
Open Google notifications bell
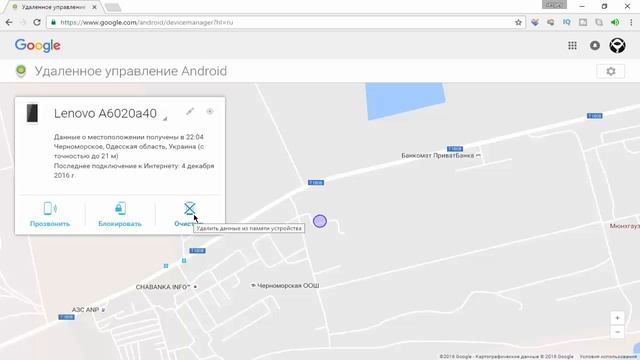595,46
